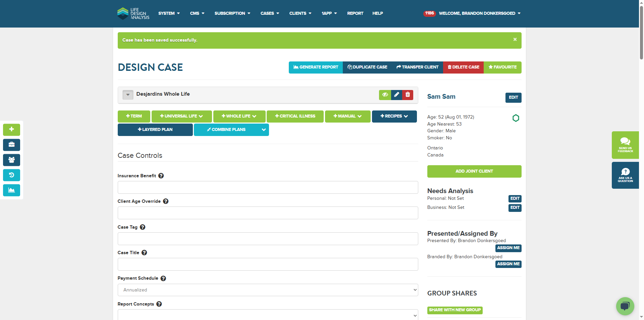Open the briefcase icon in left sidebar
The height and width of the screenshot is (320, 644).
(11, 145)
